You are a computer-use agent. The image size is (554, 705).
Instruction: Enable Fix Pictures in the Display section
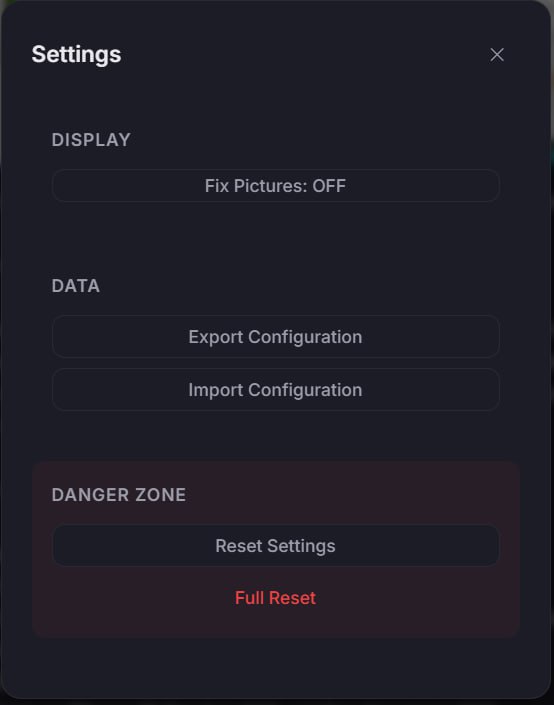point(276,186)
